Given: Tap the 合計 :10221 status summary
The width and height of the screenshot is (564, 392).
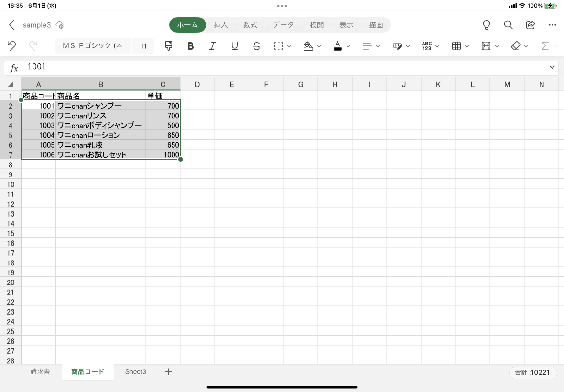Looking at the screenshot, I should (533, 372).
